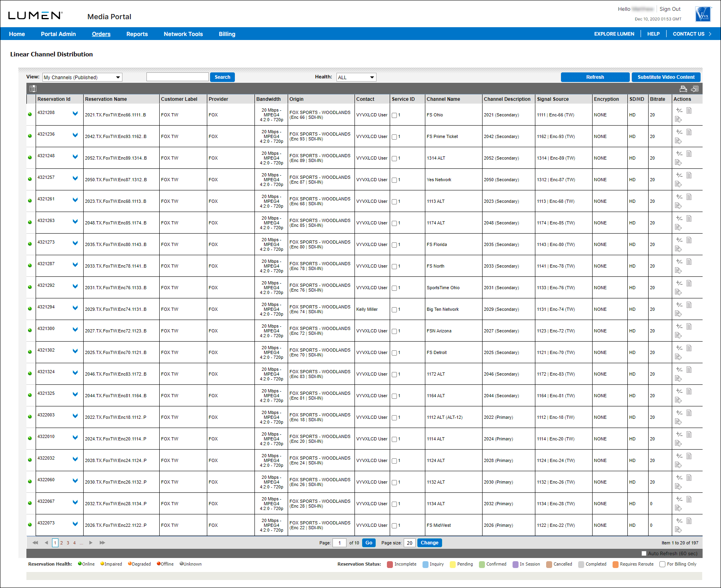Expand the row chevron for reservation 4321302
Viewport: 721px width, 588px height.
(75, 351)
